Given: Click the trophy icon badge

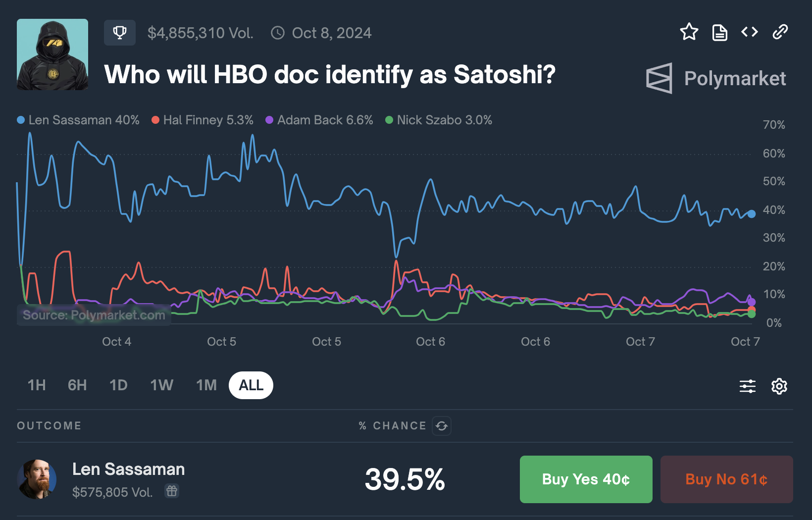Looking at the screenshot, I should coord(120,33).
